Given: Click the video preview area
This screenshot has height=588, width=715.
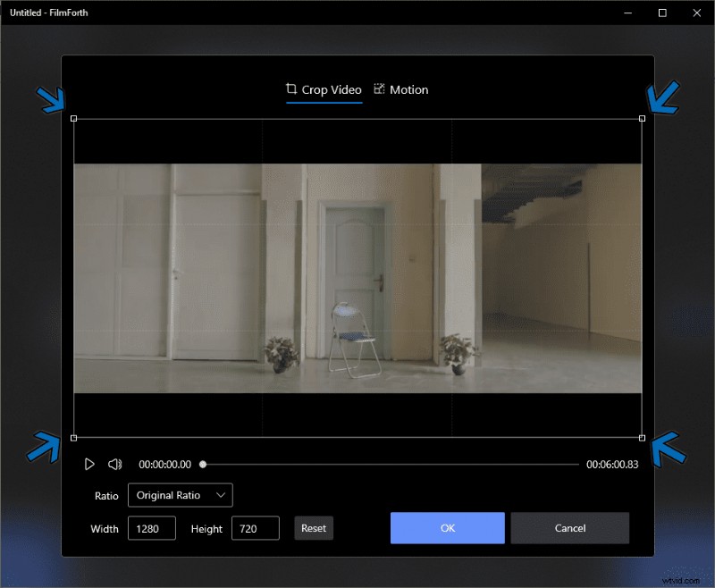Looking at the screenshot, I should (x=357, y=277).
